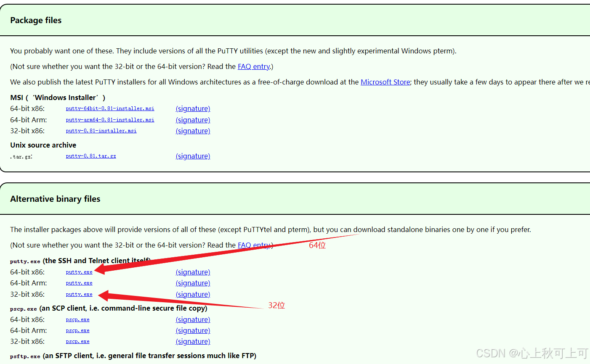Download 32-bit x86 pscp.exe

77,341
